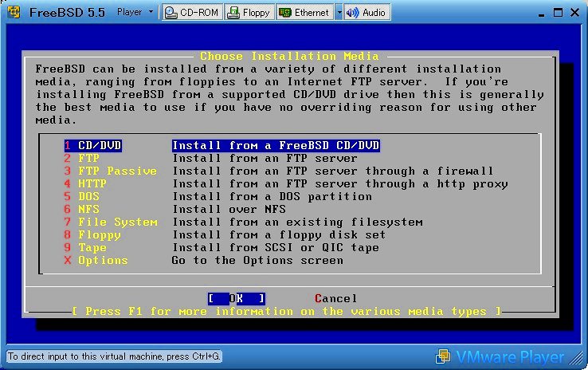This screenshot has width=588, height=370.
Task: Click the VMware icon in the title bar
Action: (x=13, y=12)
